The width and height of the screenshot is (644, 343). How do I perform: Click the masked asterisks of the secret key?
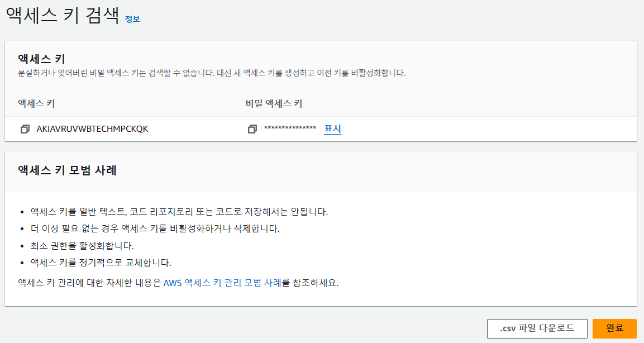[x=290, y=128]
